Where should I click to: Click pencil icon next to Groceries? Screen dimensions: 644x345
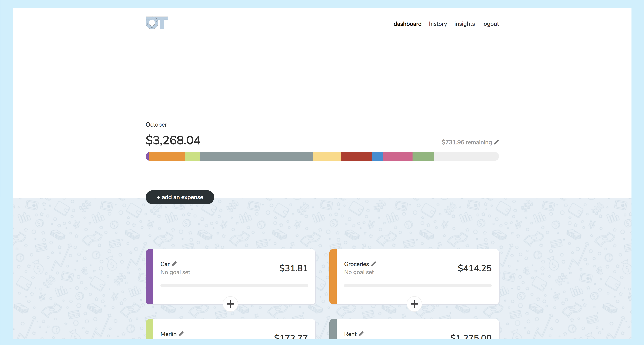[374, 264]
